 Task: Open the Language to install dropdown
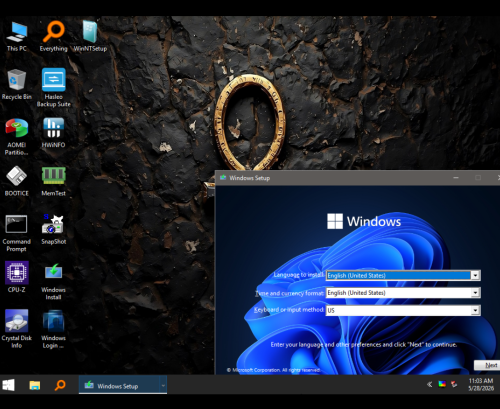point(403,275)
